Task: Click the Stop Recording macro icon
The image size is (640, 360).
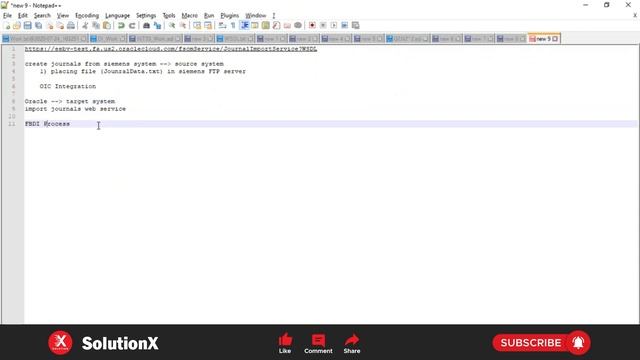Action: point(323,25)
